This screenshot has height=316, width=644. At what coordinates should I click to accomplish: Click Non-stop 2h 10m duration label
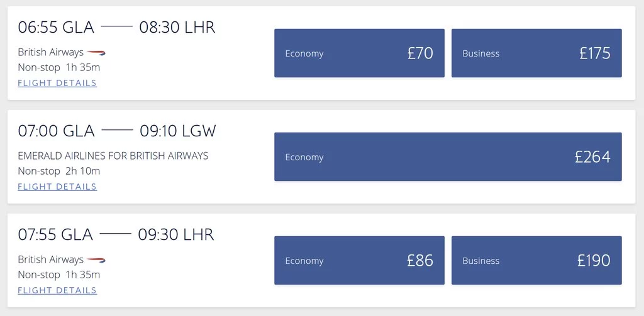point(58,171)
